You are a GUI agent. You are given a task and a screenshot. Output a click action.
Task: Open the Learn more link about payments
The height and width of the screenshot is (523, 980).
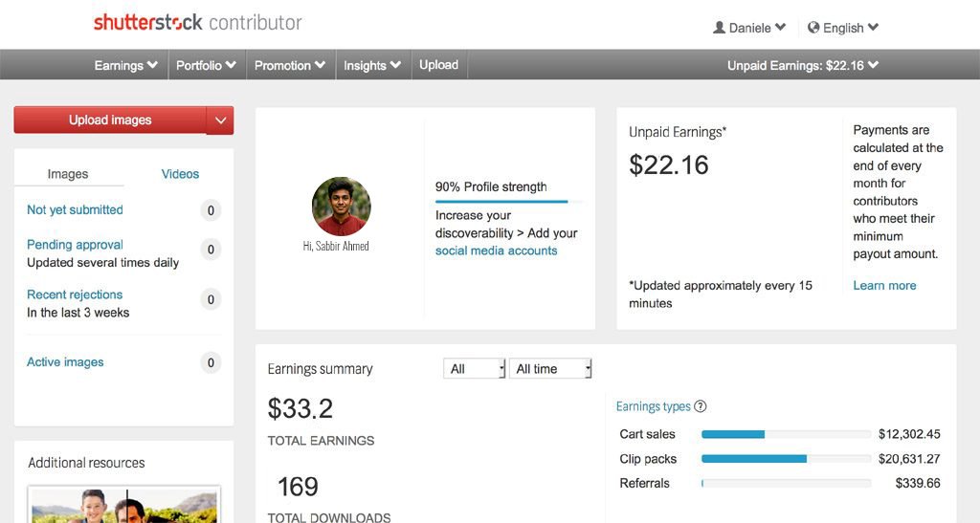(884, 285)
